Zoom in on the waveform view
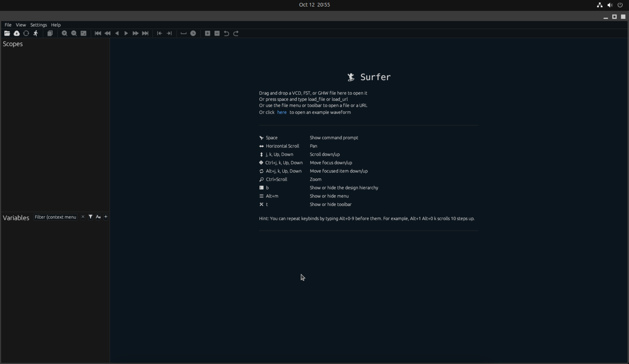This screenshot has height=364, width=629. pyautogui.click(x=64, y=33)
